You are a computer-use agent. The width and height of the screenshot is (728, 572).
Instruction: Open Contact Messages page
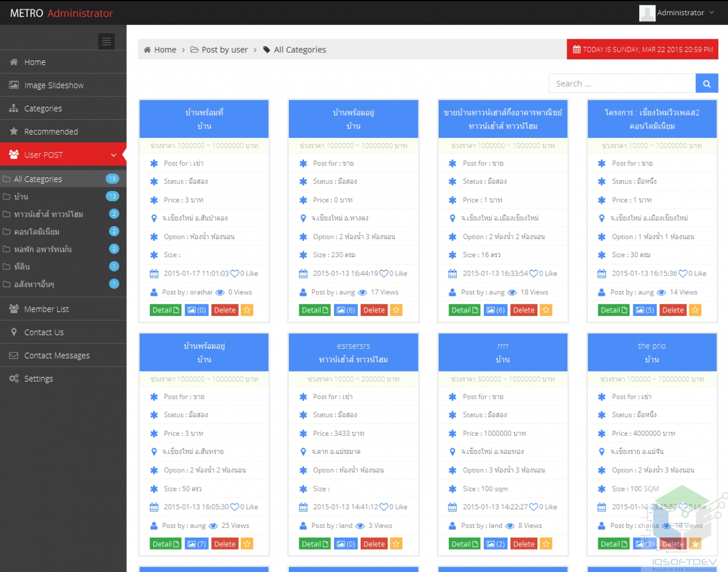tap(63, 356)
